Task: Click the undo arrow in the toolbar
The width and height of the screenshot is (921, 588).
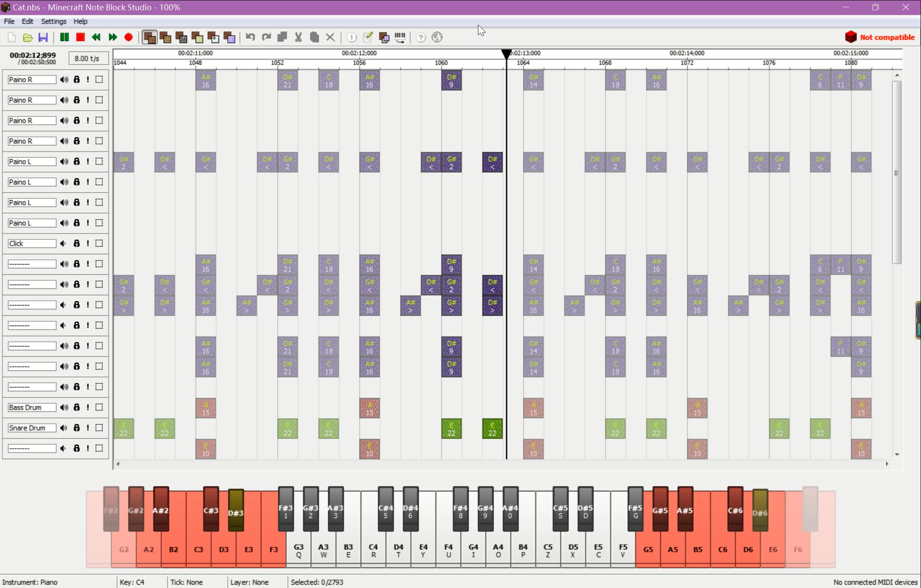Action: [251, 38]
